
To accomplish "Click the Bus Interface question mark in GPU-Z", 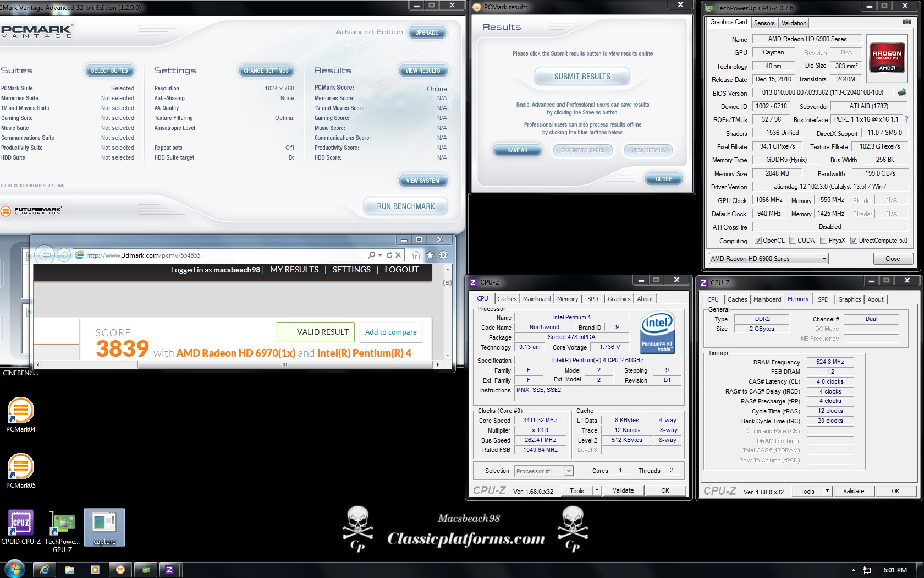I will (906, 119).
